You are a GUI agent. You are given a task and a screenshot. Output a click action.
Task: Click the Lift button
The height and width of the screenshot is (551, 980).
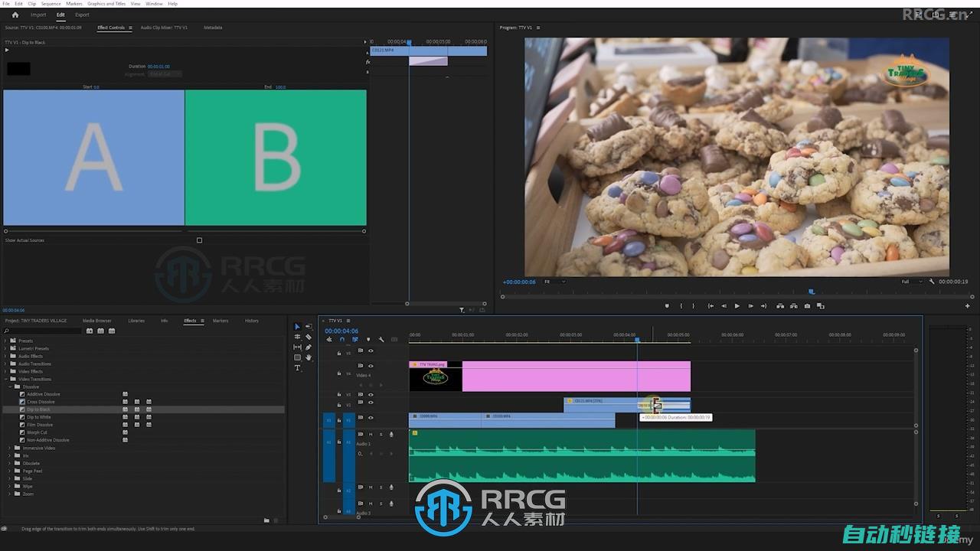780,306
